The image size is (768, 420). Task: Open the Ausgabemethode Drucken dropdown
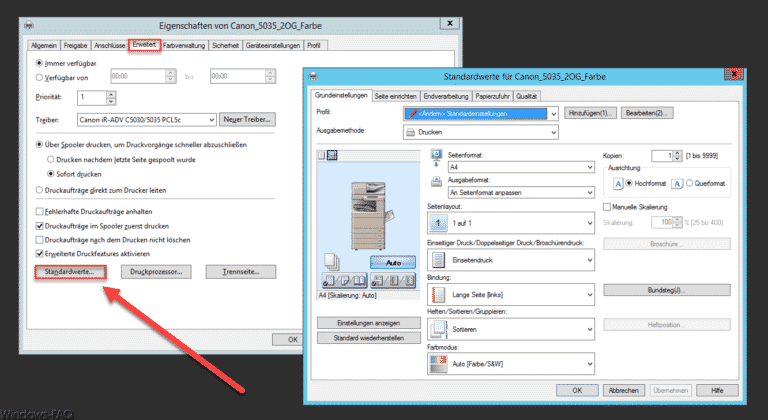(480, 132)
